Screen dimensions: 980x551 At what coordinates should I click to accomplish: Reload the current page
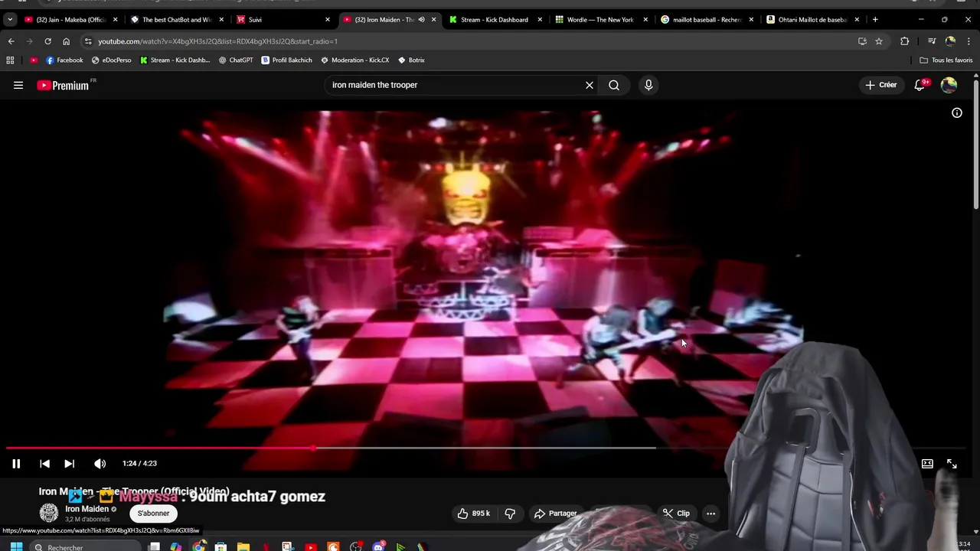point(47,41)
